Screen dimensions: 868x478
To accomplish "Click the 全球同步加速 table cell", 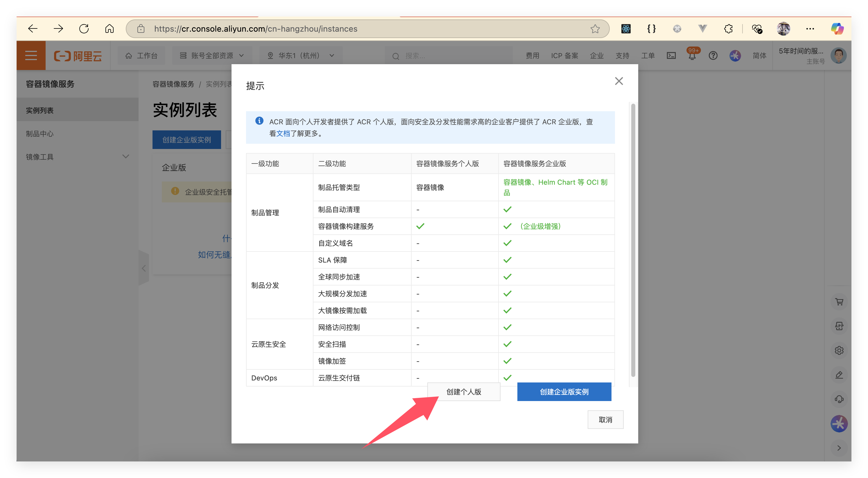I will 362,277.
